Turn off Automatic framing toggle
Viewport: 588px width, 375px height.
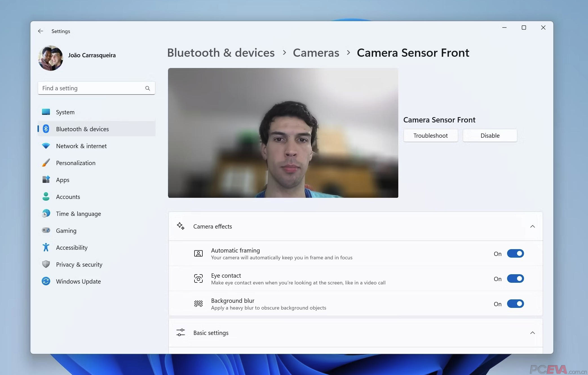515,253
